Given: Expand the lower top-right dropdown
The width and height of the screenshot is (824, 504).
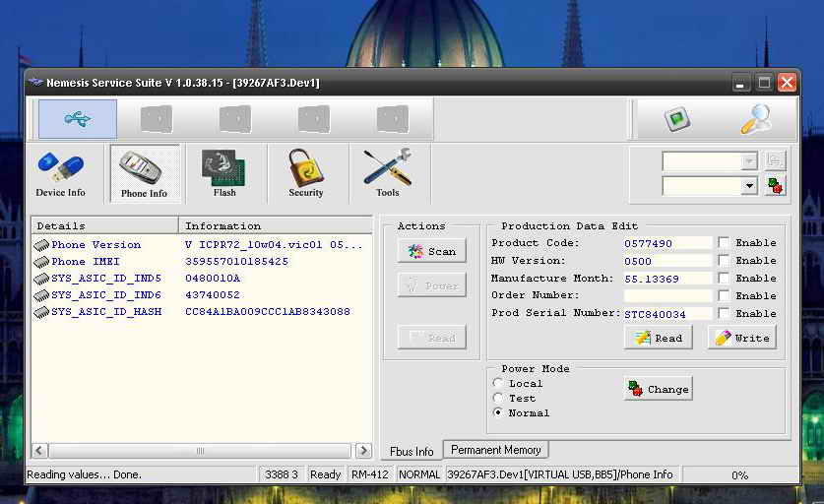Looking at the screenshot, I should click(x=749, y=186).
